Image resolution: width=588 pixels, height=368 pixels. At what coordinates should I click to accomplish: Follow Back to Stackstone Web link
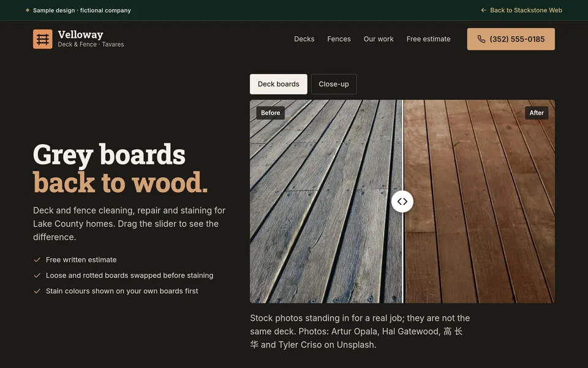point(521,10)
